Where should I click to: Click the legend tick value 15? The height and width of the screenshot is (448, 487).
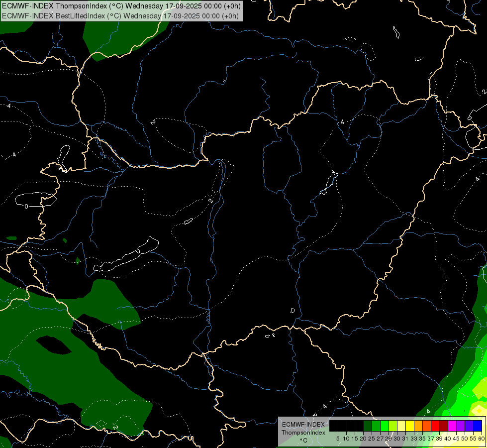[x=355, y=439]
